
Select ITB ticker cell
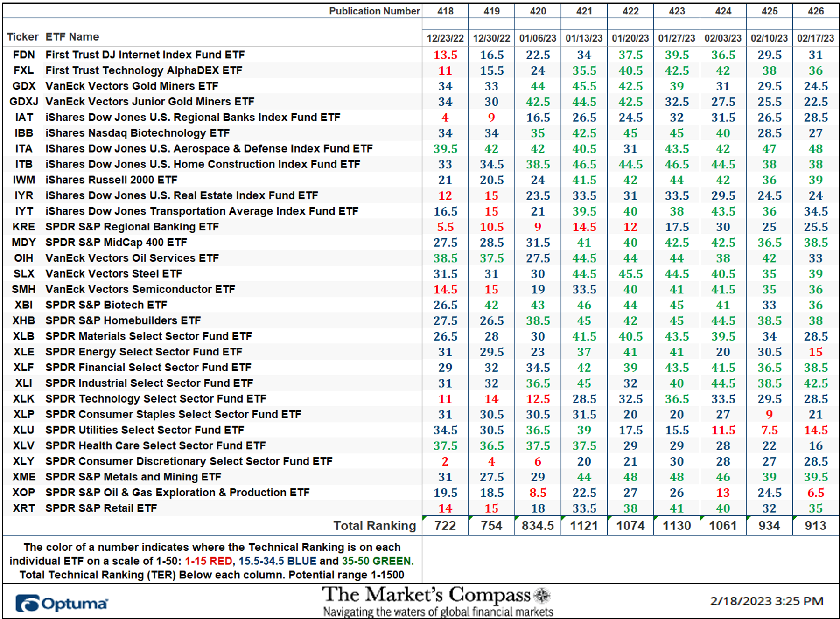coord(24,164)
